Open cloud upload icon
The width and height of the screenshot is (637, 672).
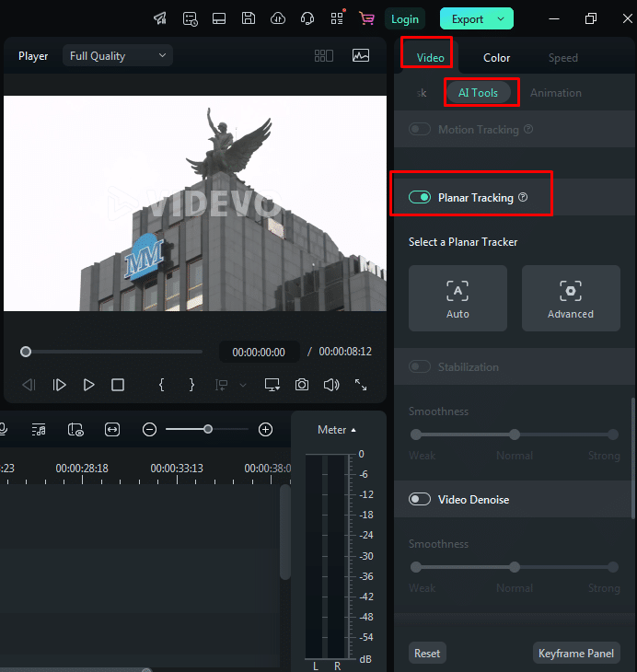pyautogui.click(x=278, y=18)
